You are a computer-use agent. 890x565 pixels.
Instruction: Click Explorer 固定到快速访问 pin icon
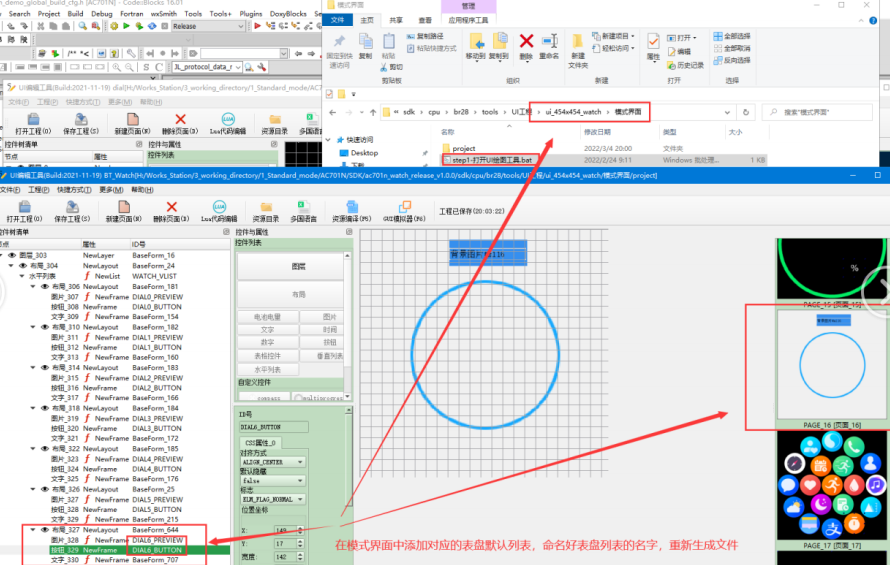(339, 42)
